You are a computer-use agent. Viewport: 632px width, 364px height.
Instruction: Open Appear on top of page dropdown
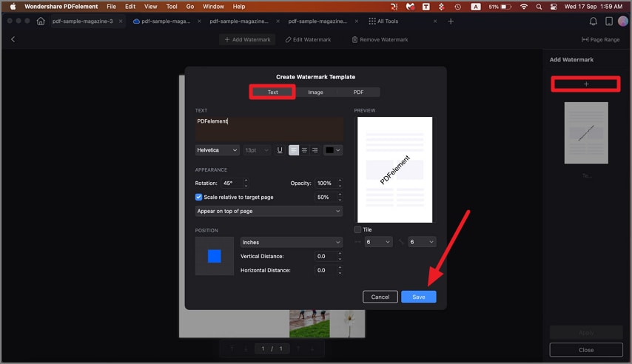[269, 211]
